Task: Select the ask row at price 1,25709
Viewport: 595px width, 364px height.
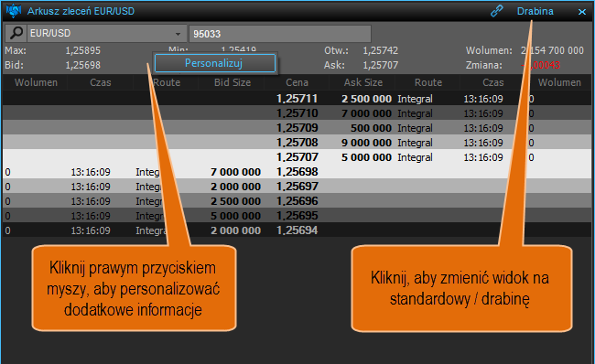Action: point(297,128)
